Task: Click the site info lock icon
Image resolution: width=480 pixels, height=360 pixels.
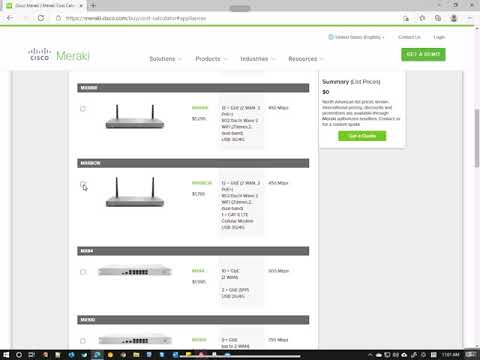Action: (58, 18)
